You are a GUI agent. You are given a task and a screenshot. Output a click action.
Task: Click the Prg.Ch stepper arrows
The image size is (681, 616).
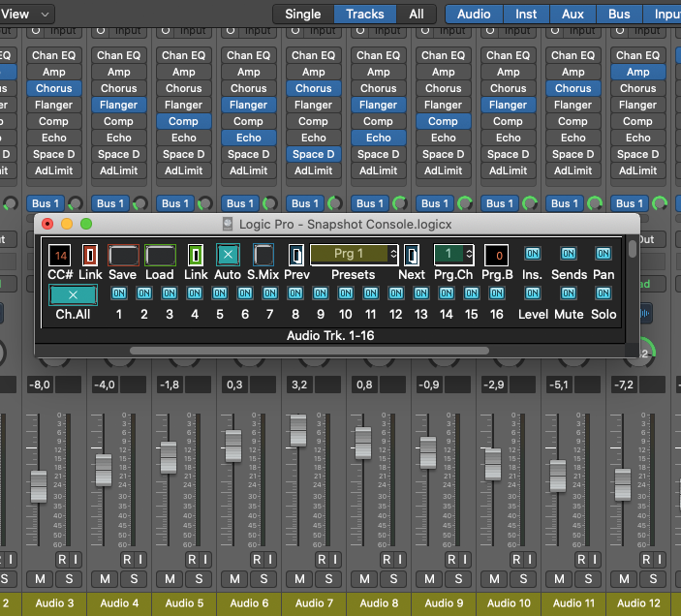[x=469, y=254]
